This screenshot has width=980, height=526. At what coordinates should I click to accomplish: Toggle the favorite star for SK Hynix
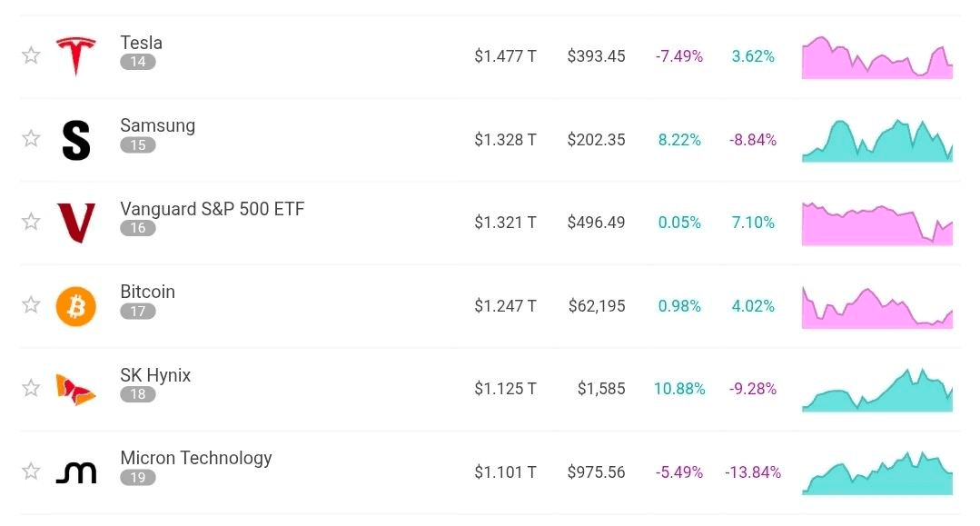pyautogui.click(x=31, y=388)
